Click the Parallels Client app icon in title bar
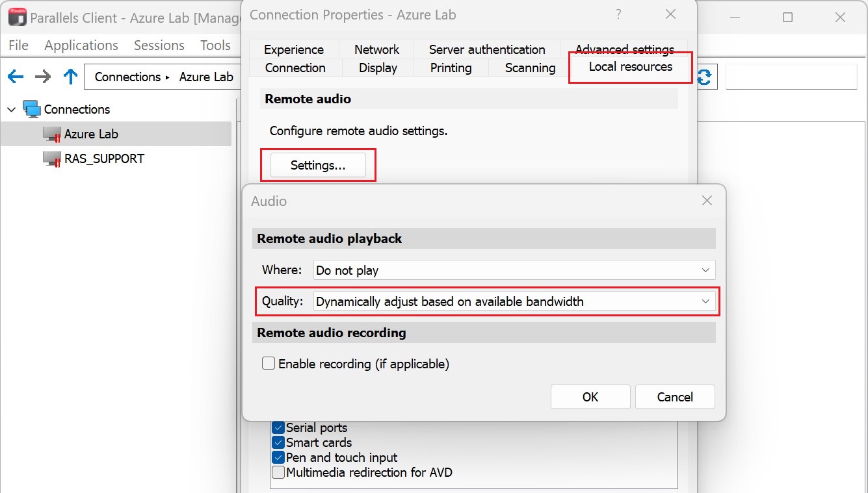 coord(17,18)
